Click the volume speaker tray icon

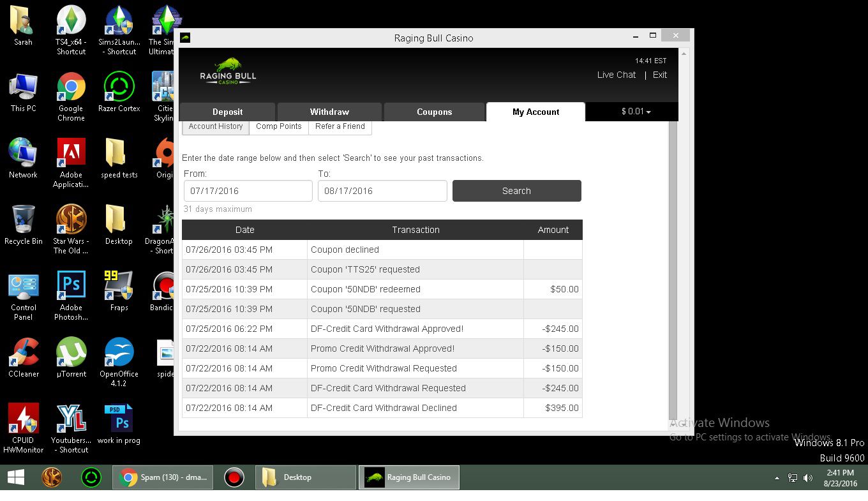(x=808, y=477)
